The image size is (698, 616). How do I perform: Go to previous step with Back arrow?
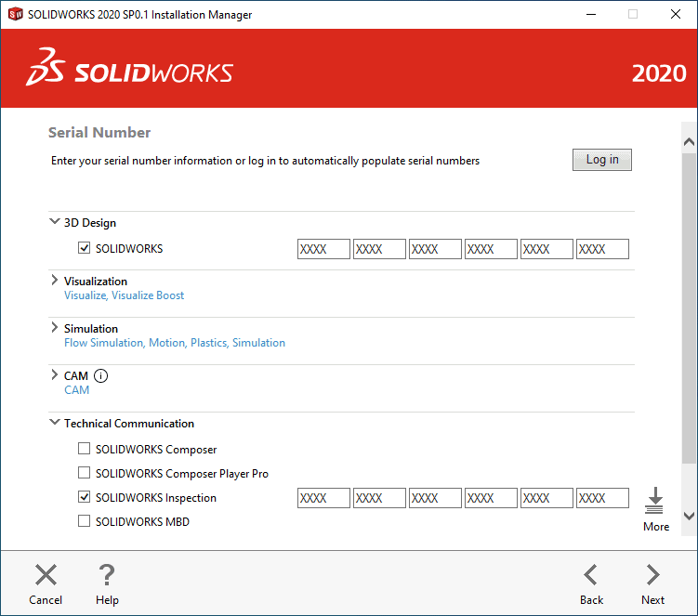(x=591, y=575)
